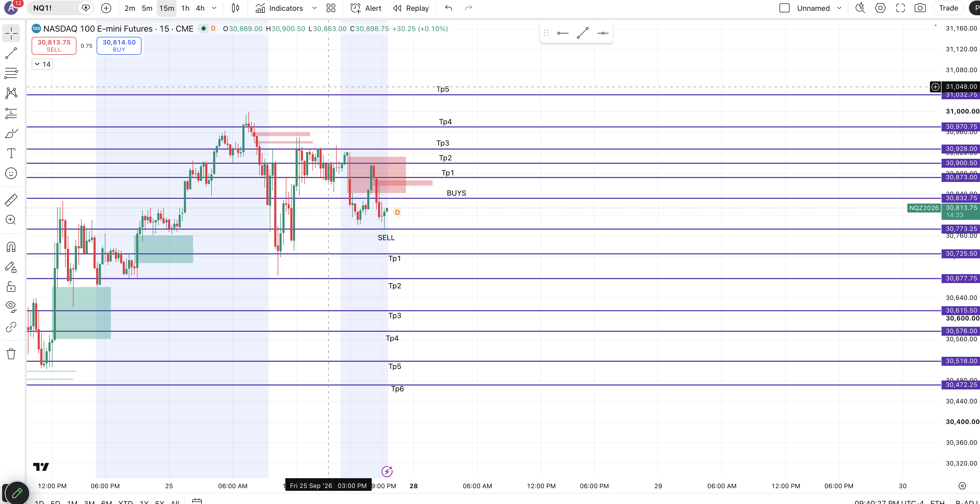Click the BUY 30,814.50 button
The image size is (980, 504).
[119, 46]
